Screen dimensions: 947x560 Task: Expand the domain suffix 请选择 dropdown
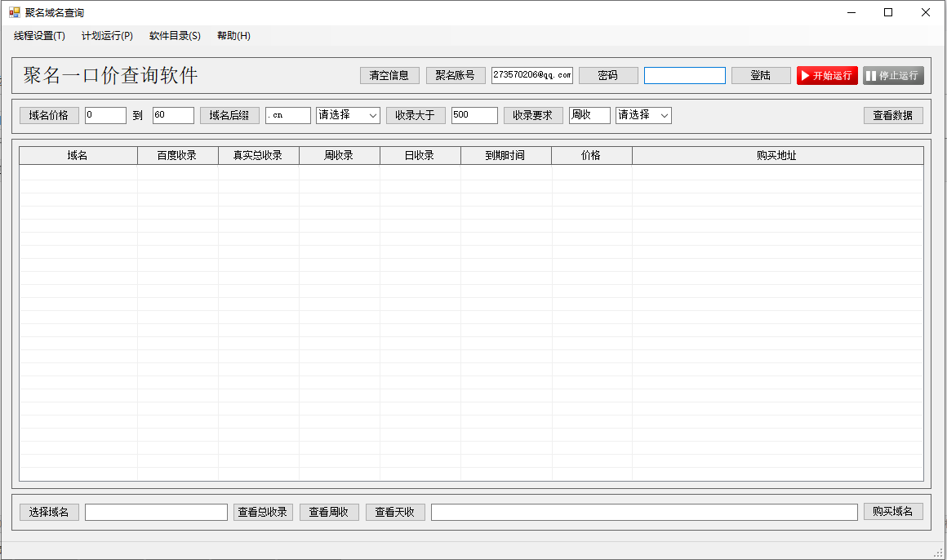pyautogui.click(x=348, y=115)
